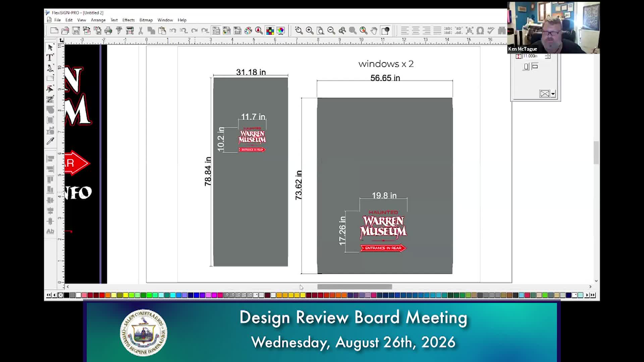Click the Undo arrow icon
The image size is (644, 362).
point(173,31)
